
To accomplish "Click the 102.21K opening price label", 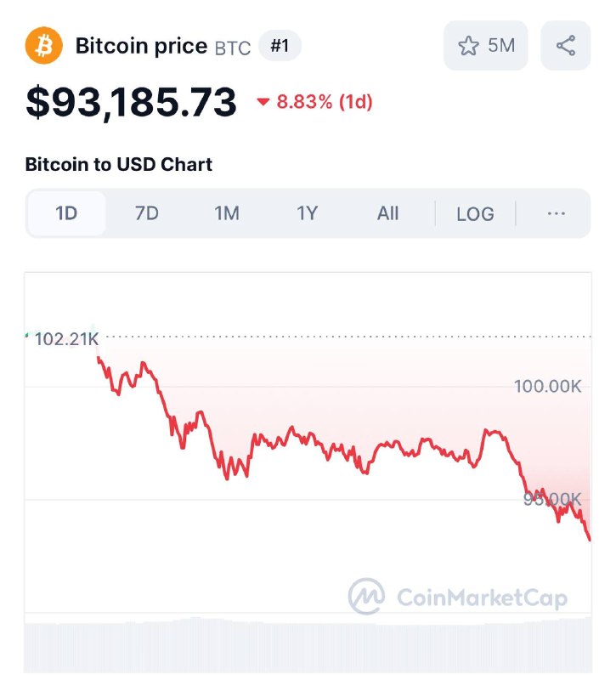I will point(67,338).
